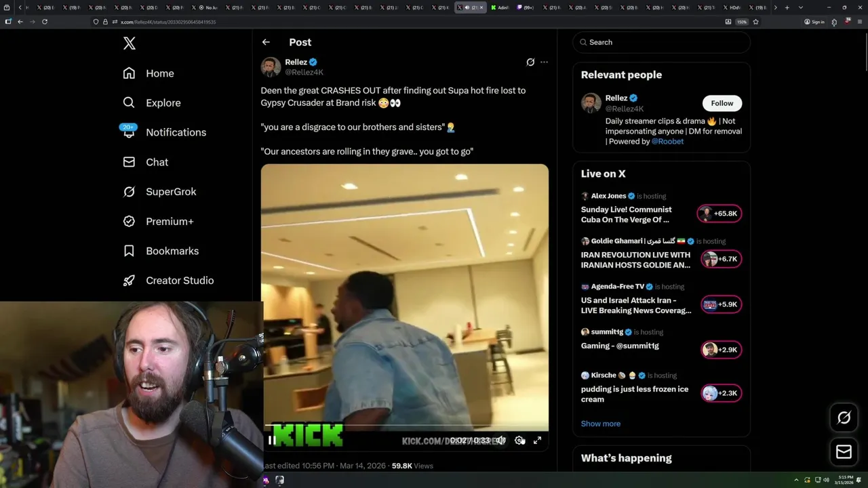Click Rellez avatar in Relevant people
Image resolution: width=868 pixels, height=488 pixels.
click(x=591, y=103)
